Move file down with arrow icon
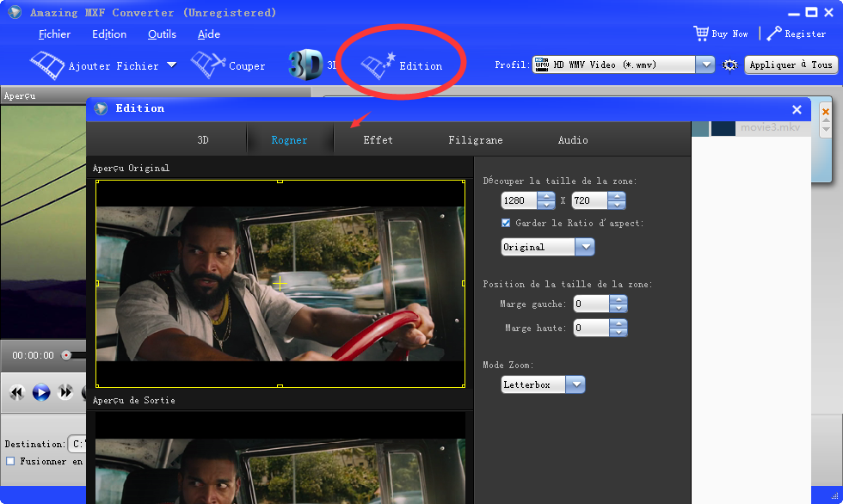843x504 pixels. tap(827, 130)
